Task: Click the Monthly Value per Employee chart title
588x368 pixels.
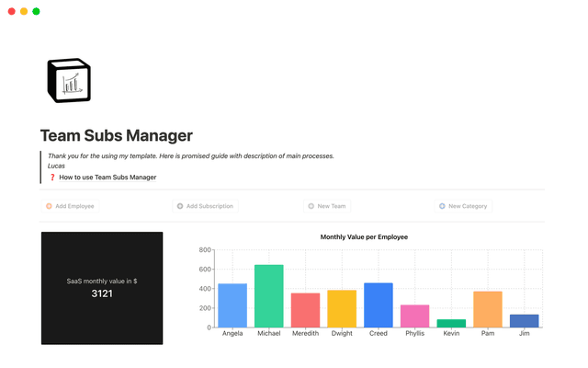Action: (364, 237)
